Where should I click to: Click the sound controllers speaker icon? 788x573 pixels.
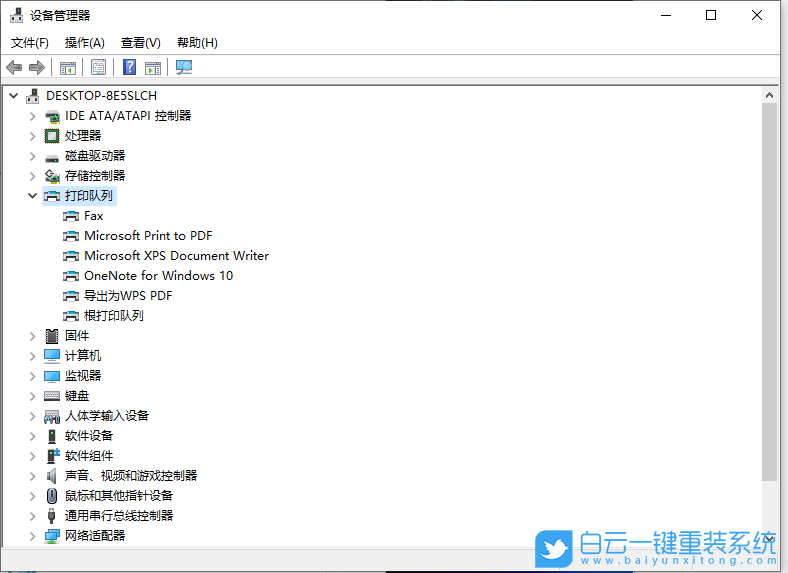click(51, 476)
